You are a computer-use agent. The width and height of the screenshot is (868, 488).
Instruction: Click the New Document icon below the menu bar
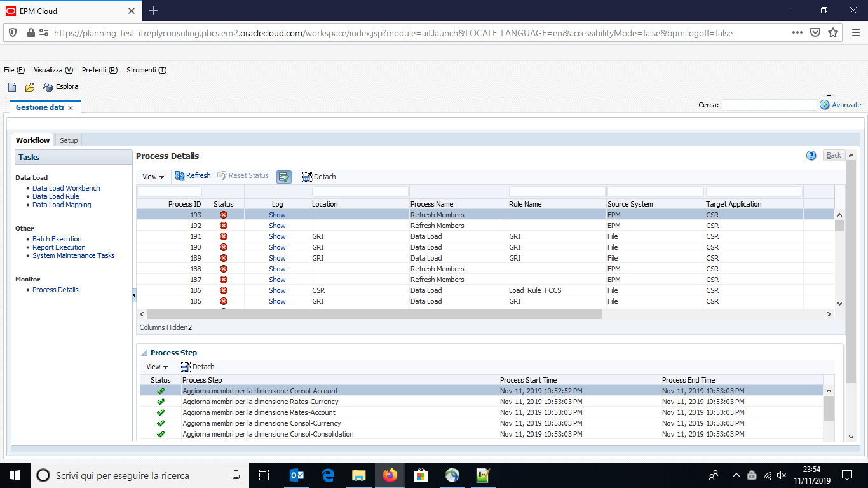(11, 86)
